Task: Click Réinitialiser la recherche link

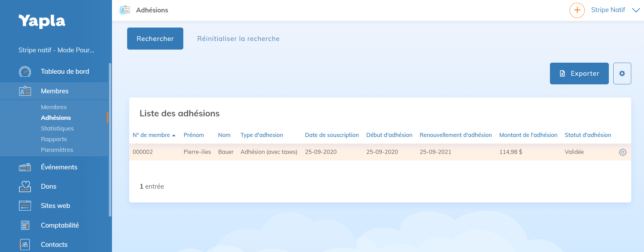Action: (x=238, y=39)
